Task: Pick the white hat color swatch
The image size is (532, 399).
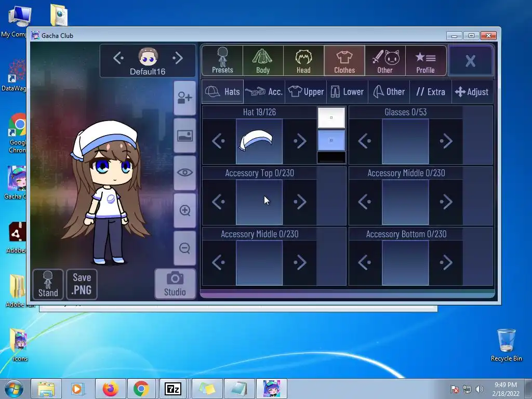Action: pyautogui.click(x=331, y=117)
